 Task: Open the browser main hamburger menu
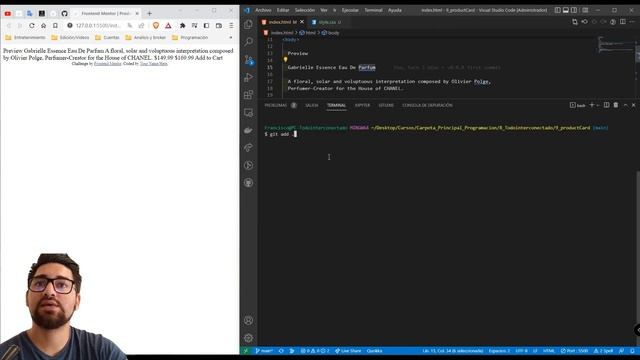click(x=231, y=25)
